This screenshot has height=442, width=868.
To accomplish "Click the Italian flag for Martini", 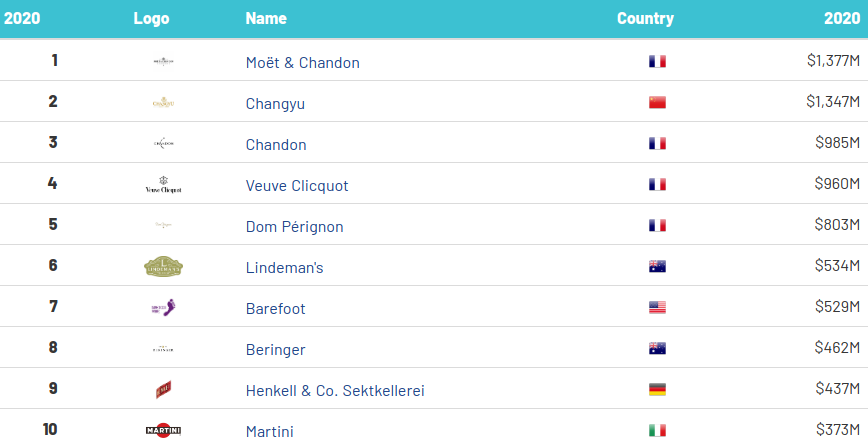I will (657, 431).
